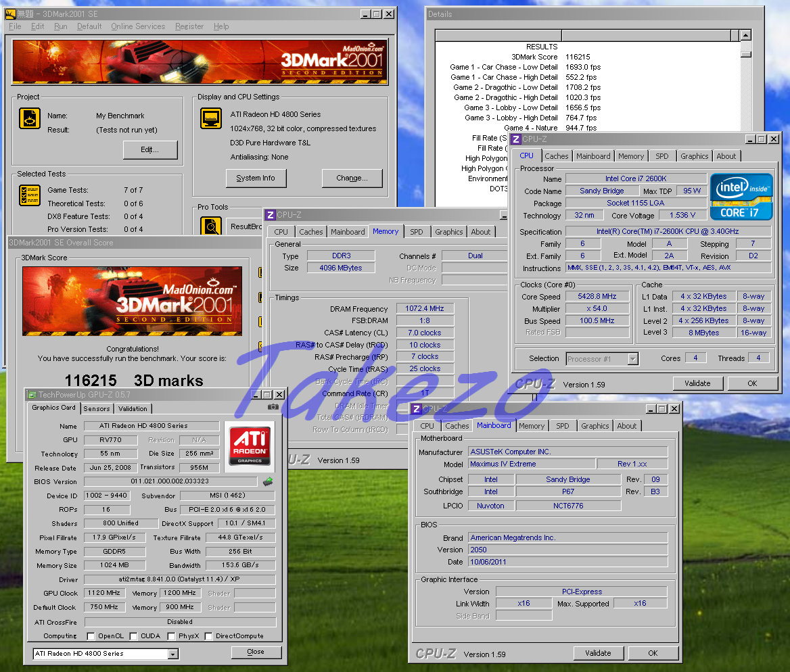Image resolution: width=790 pixels, height=672 pixels.
Task: Toggle the PhysX checkbox in GPU-Z
Action: tap(171, 636)
